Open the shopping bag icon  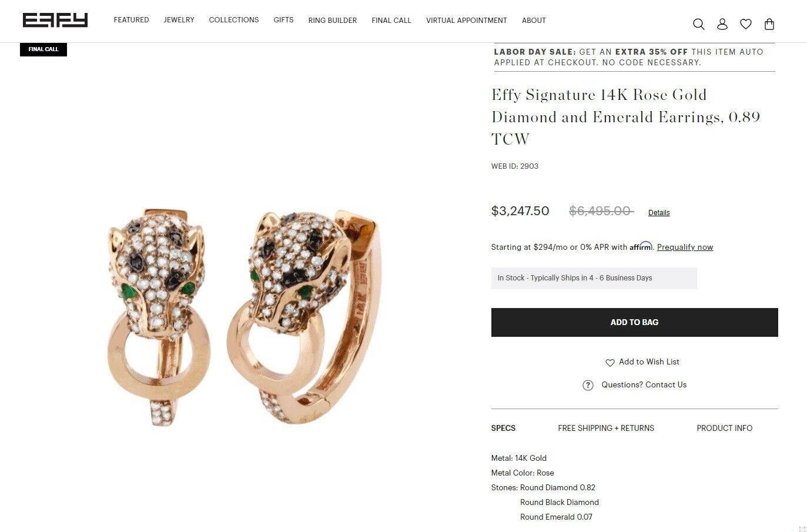coord(769,24)
